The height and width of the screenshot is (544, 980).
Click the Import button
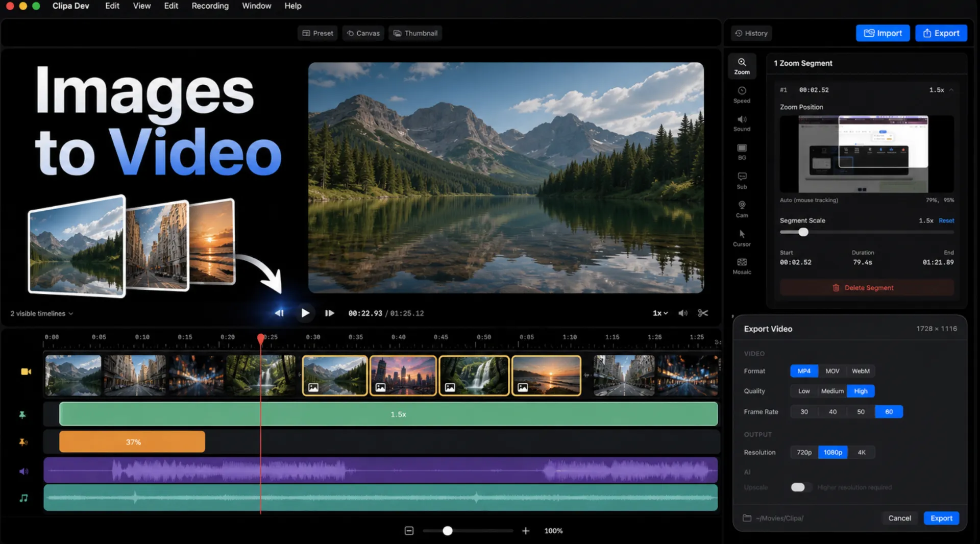click(x=883, y=33)
